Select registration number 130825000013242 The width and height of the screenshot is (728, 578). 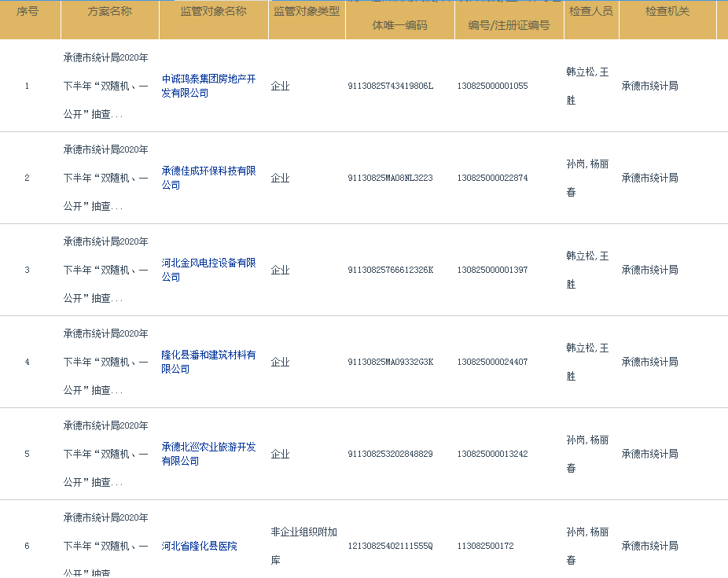coord(493,454)
